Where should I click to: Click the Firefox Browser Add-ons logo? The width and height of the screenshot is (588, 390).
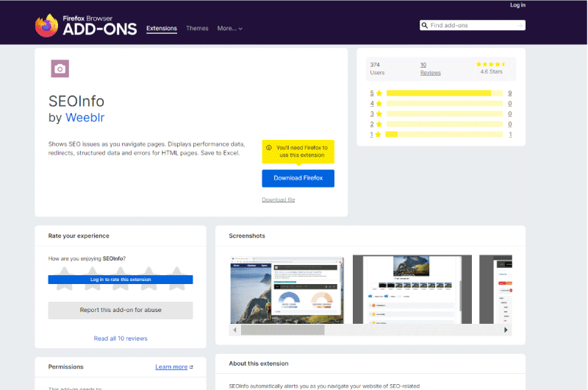(86, 26)
